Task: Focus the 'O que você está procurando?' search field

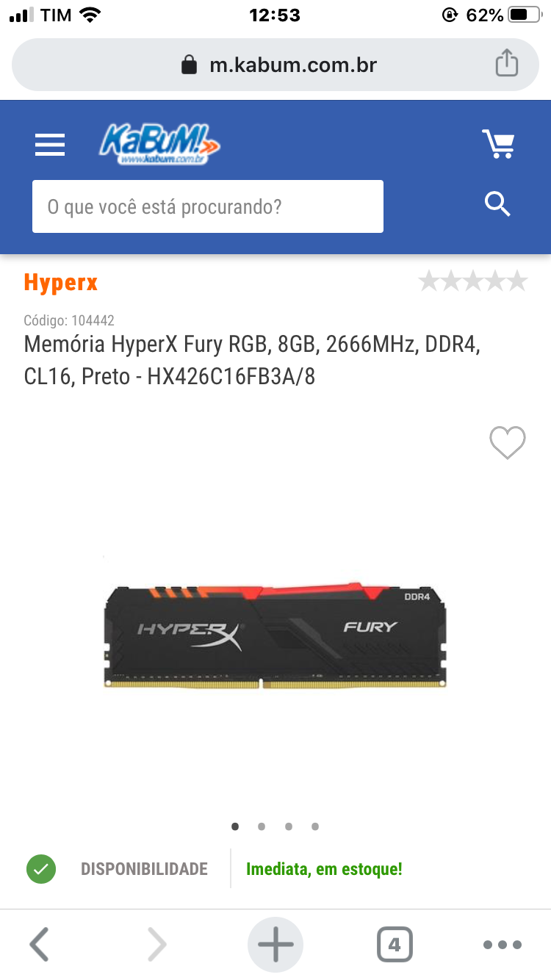Action: point(208,206)
